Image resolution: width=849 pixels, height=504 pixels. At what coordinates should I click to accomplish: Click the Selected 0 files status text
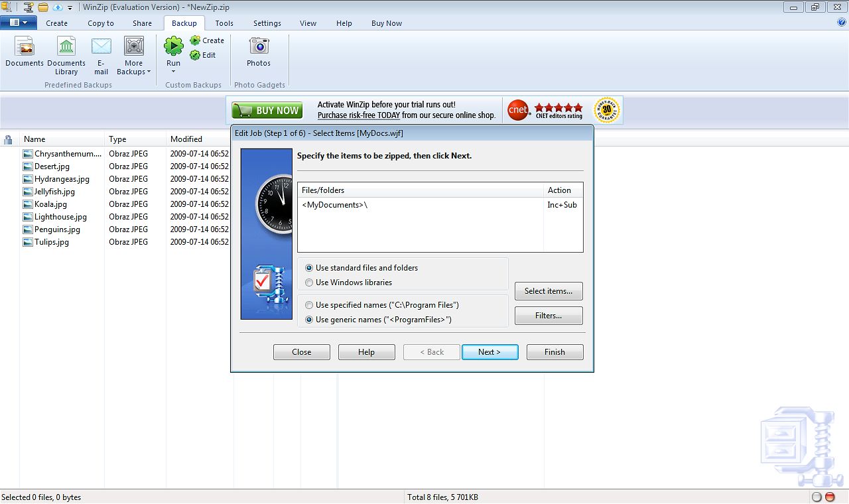(41, 497)
